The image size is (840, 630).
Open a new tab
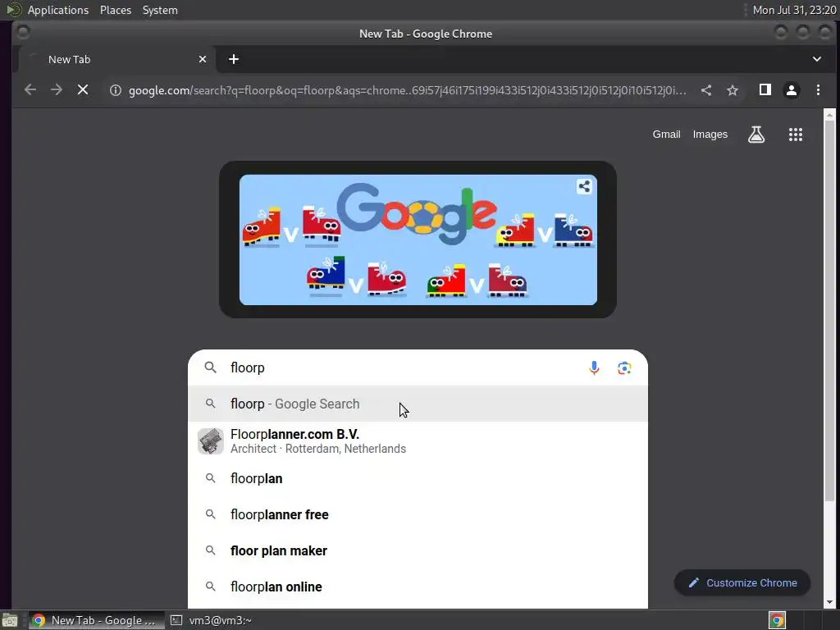234,59
